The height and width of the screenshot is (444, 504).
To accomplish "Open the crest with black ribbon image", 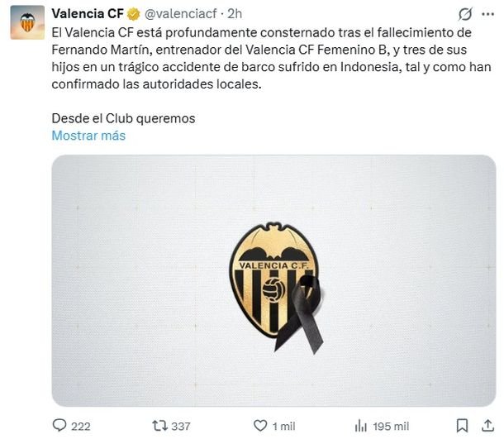I will click(273, 279).
